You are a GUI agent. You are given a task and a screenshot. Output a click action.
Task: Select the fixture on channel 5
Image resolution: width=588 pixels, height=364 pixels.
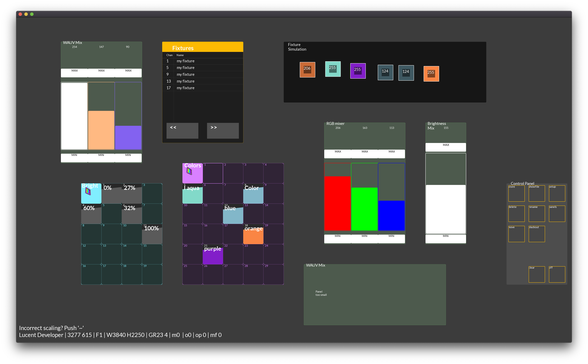pyautogui.click(x=202, y=68)
